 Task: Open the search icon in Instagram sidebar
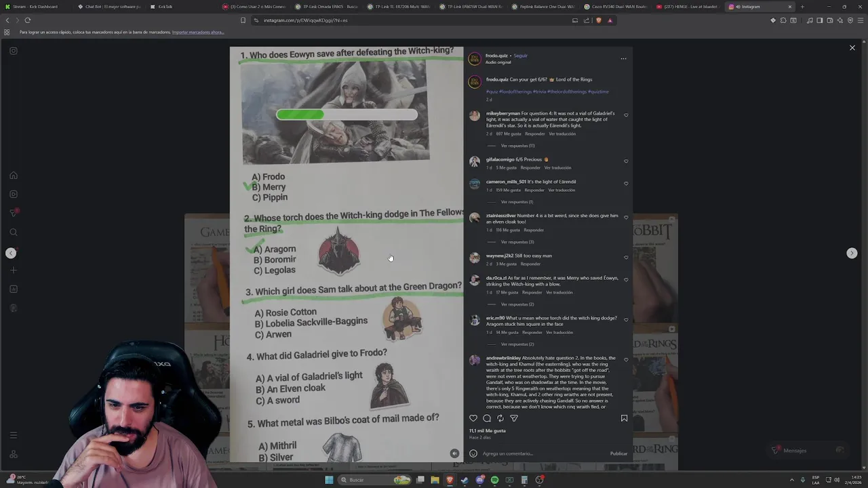tap(13, 232)
